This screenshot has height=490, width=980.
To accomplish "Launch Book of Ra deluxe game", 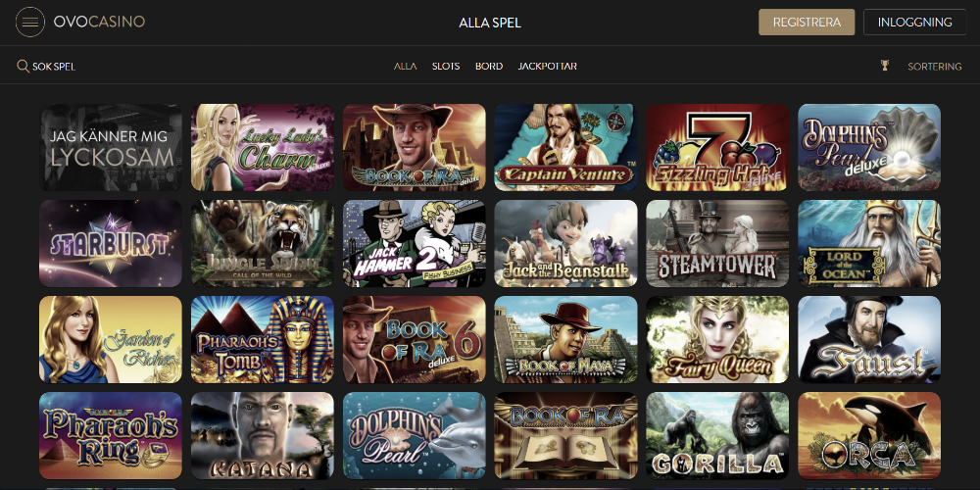I will click(414, 148).
